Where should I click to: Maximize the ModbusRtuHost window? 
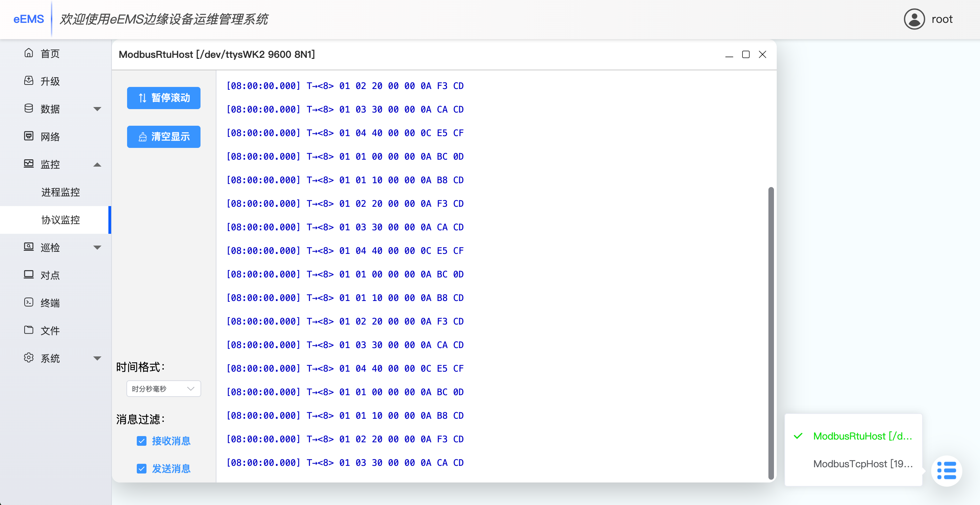746,55
